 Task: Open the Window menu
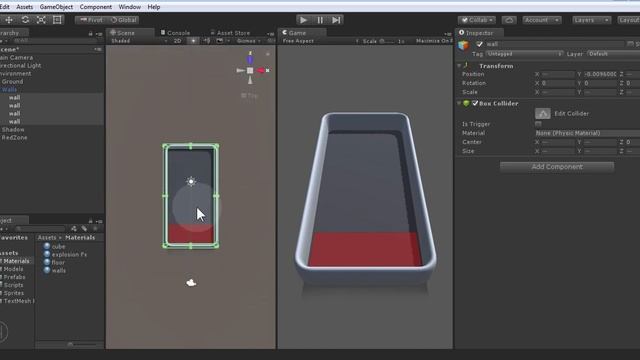pyautogui.click(x=129, y=7)
